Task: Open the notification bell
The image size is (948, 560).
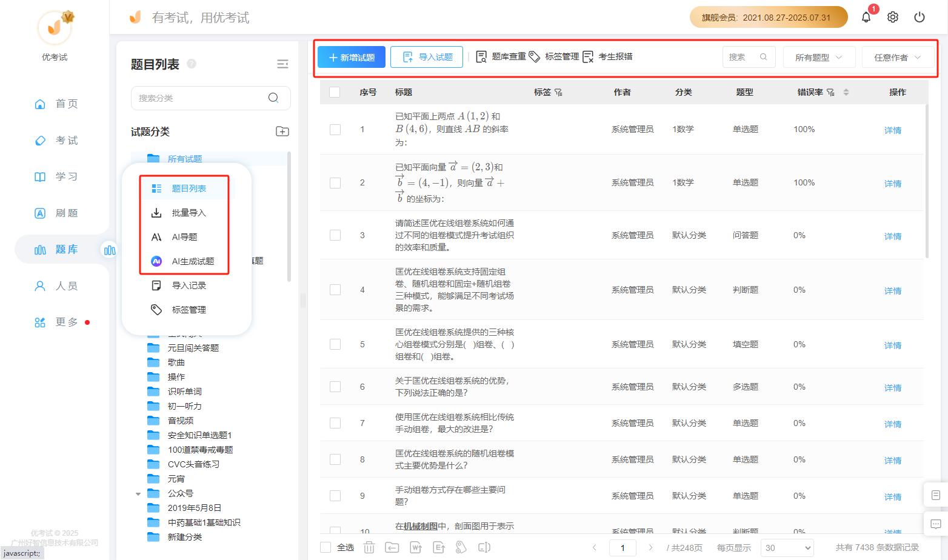Action: [866, 17]
